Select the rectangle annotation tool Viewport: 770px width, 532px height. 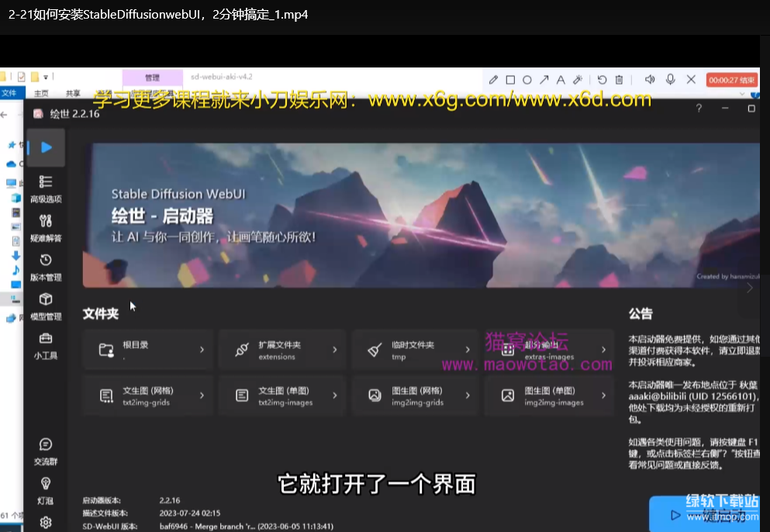[x=510, y=80]
